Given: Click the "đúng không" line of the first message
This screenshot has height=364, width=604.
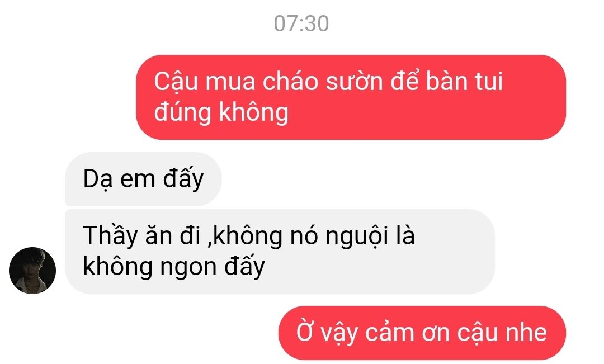Looking at the screenshot, I should coord(221,112).
